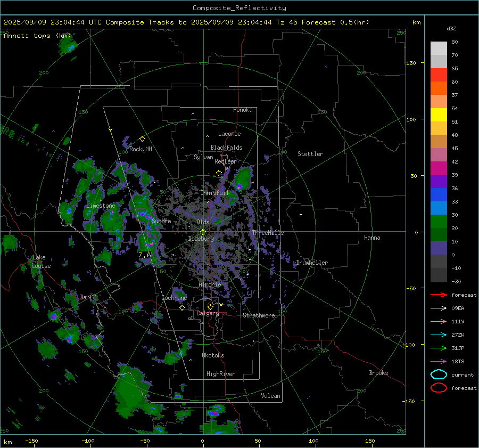
Task: Click the orange 111V arrow in the legend
Action: coord(439,321)
